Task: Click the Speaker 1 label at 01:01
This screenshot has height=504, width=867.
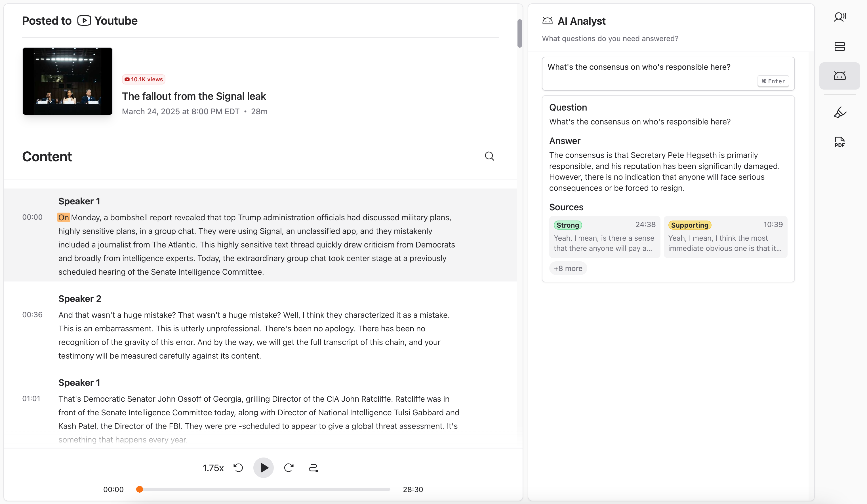Action: (x=79, y=383)
